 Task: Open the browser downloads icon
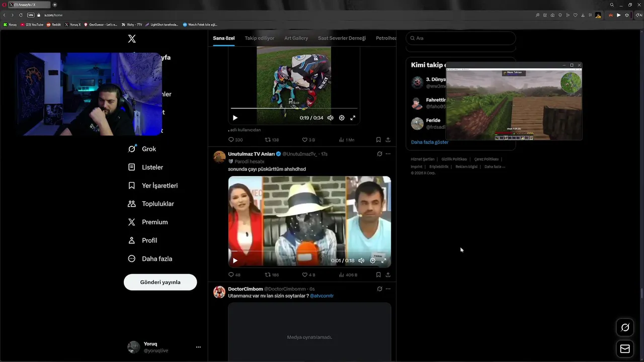point(583,15)
